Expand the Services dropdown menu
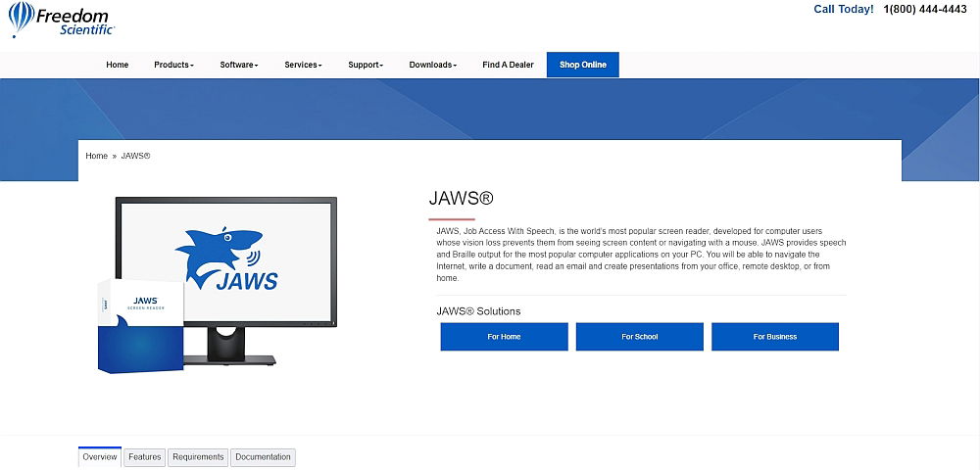The width and height of the screenshot is (980, 470). point(303,65)
